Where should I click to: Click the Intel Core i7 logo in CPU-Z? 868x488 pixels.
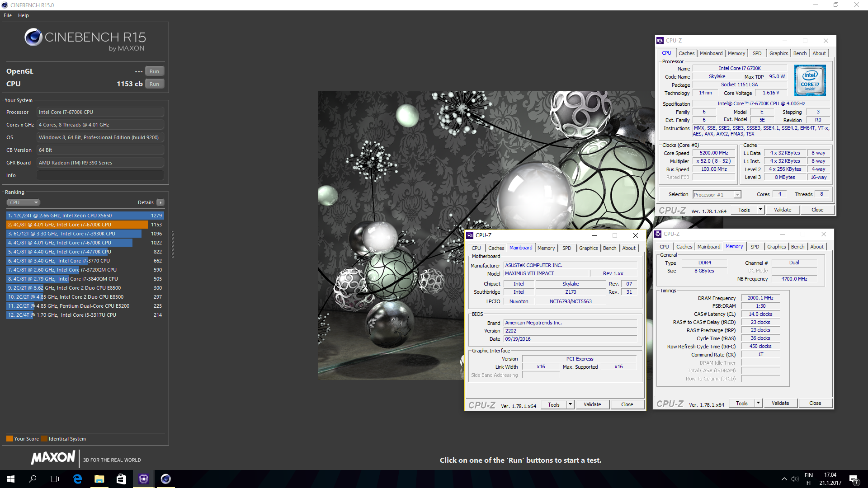810,80
